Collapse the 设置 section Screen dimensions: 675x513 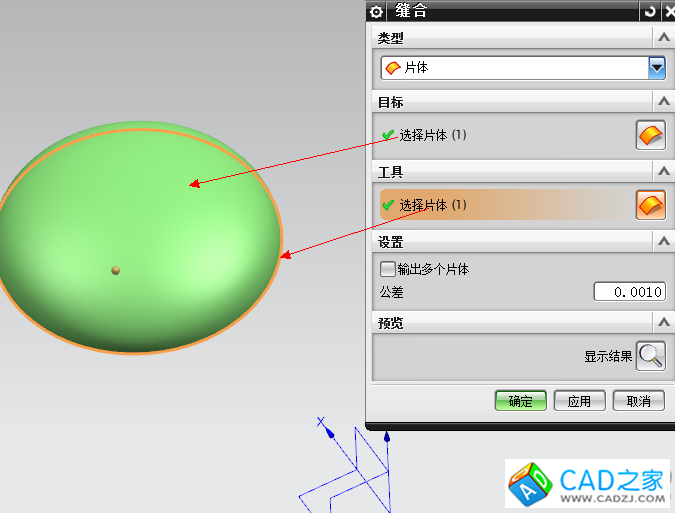click(662, 242)
